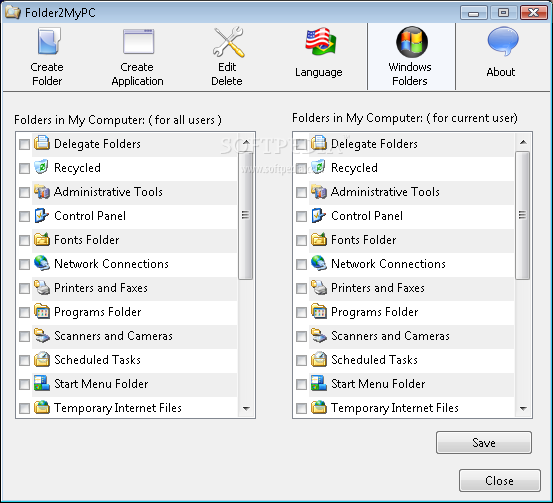Tick Fonts Folder checkbox for all users
This screenshot has width=553, height=503.
pos(24,240)
